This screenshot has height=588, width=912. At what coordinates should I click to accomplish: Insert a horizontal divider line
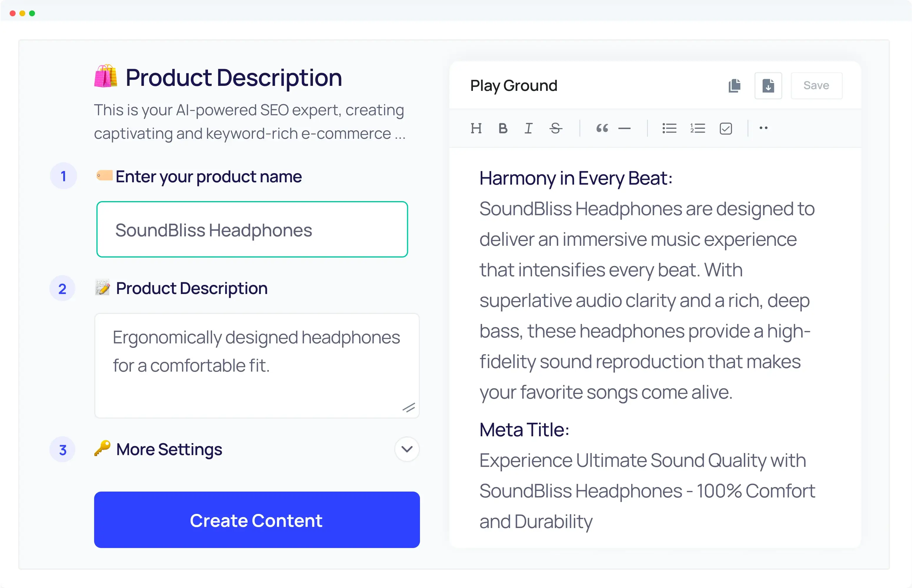pyautogui.click(x=625, y=128)
